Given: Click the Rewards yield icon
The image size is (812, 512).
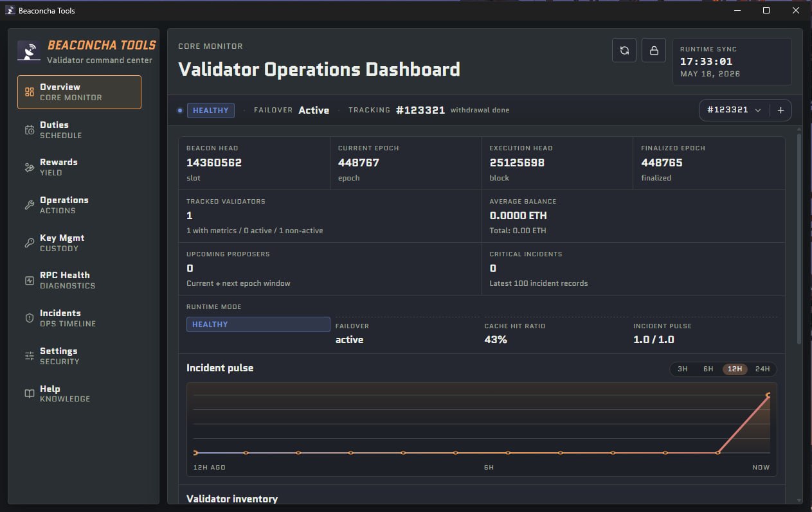Looking at the screenshot, I should pyautogui.click(x=30, y=168).
